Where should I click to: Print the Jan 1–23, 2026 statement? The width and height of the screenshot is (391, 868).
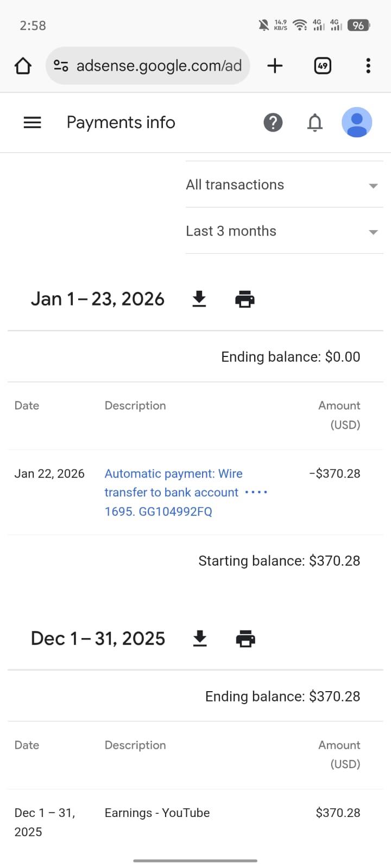coord(245,299)
